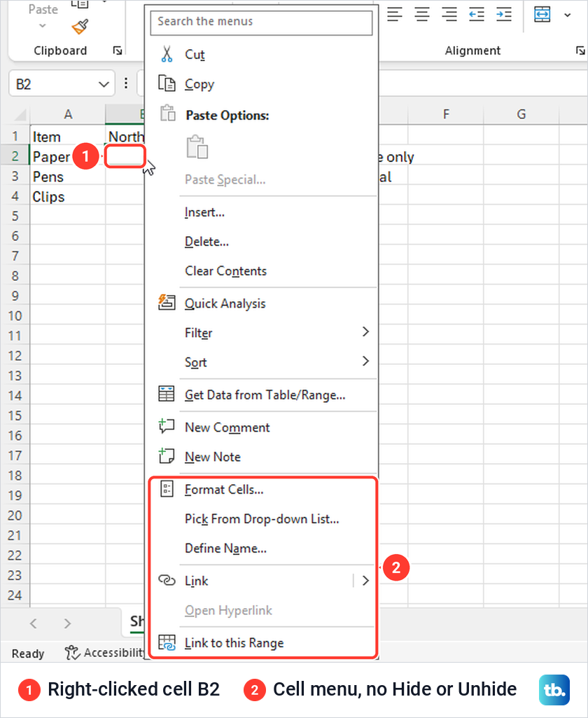588x718 pixels.
Task: Select column G header
Action: click(x=521, y=114)
